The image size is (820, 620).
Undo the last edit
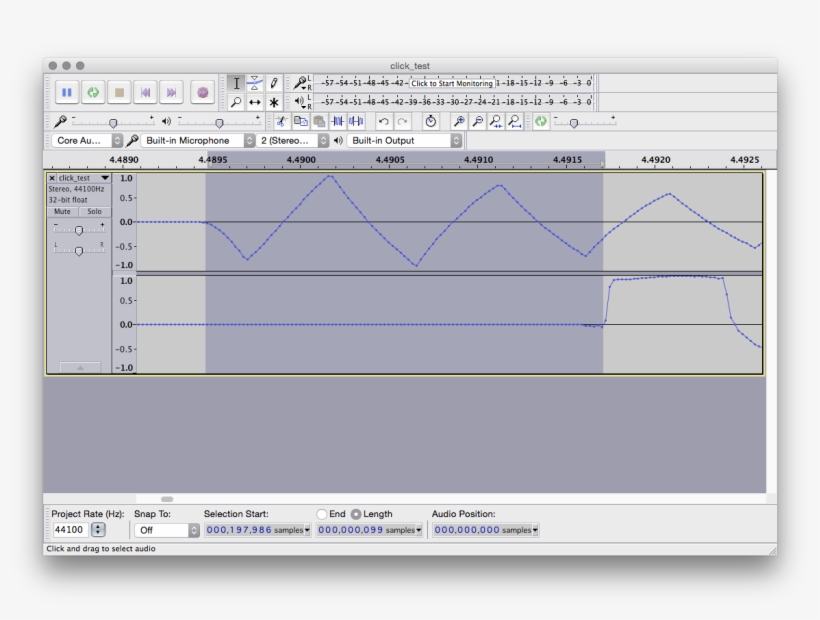coord(383,120)
